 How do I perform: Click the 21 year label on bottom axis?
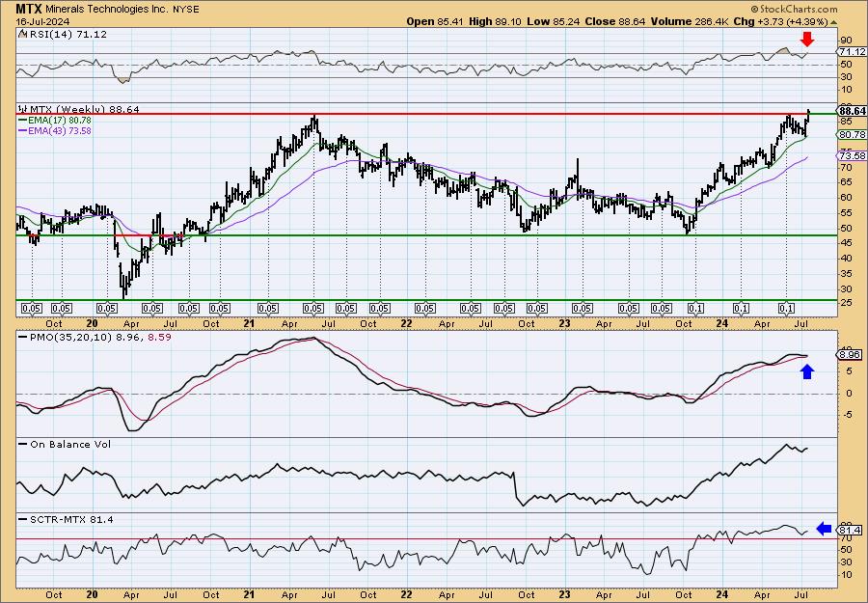[249, 594]
